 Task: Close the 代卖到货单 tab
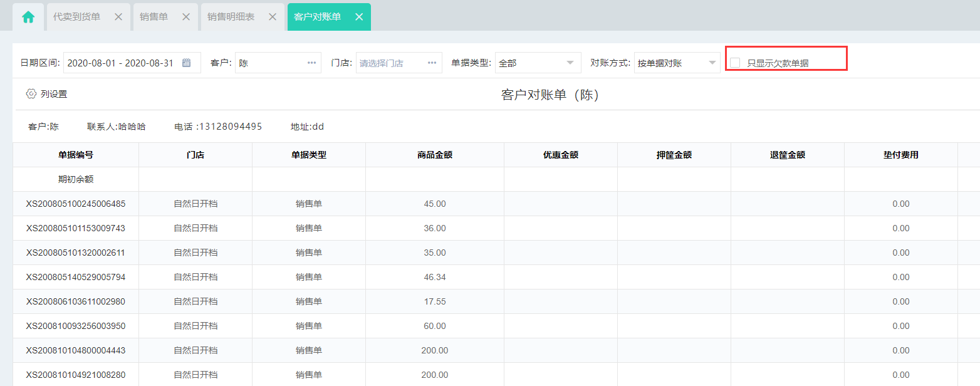coord(118,17)
